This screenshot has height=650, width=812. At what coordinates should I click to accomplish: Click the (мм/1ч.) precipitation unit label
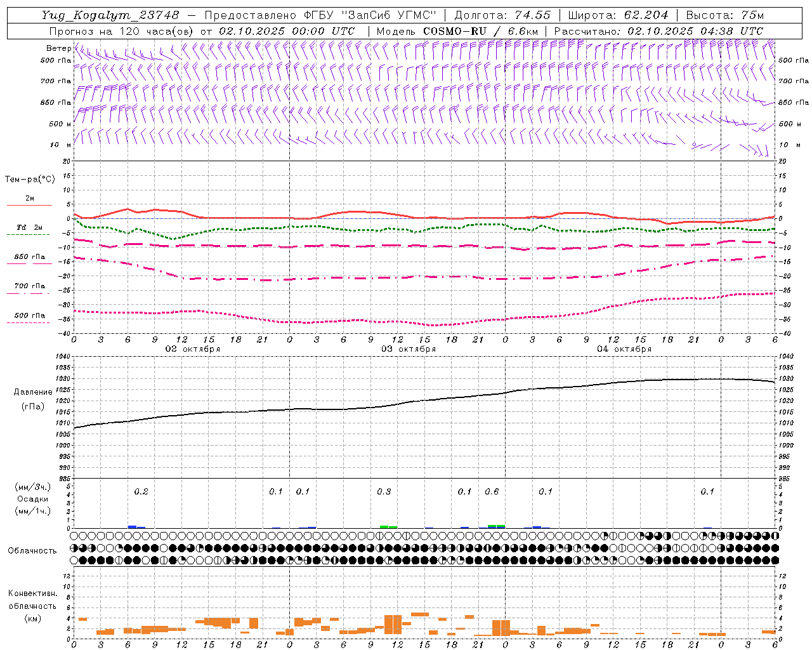[33, 511]
